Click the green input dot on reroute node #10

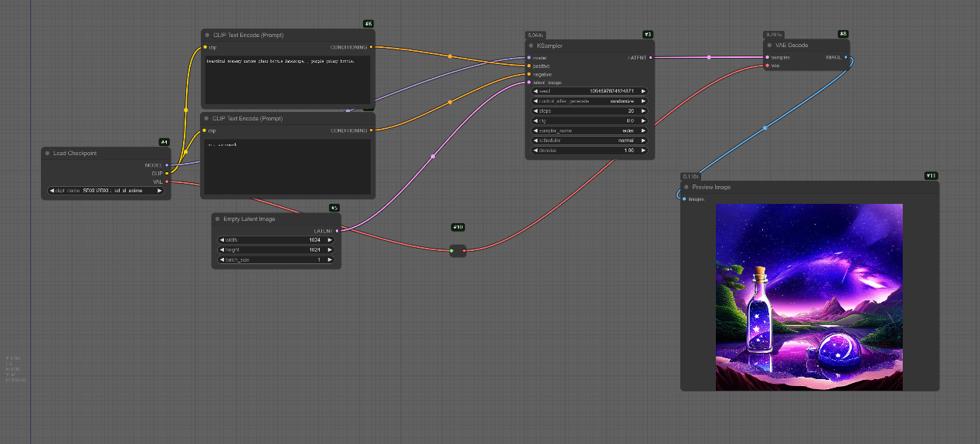452,250
